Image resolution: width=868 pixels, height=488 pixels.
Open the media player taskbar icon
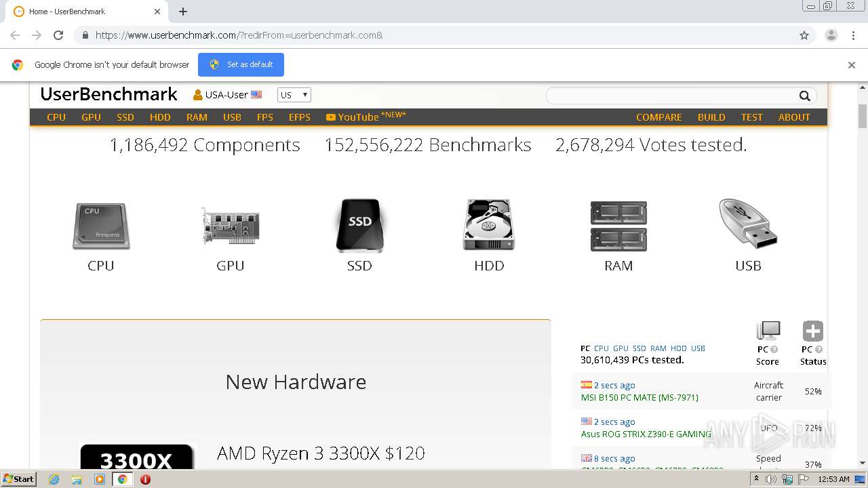click(100, 479)
